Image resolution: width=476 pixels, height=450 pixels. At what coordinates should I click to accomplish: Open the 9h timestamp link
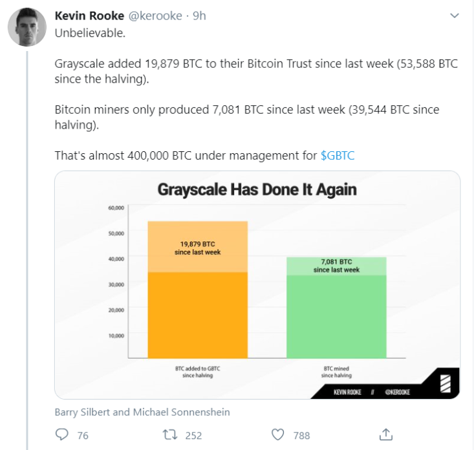tap(199, 16)
